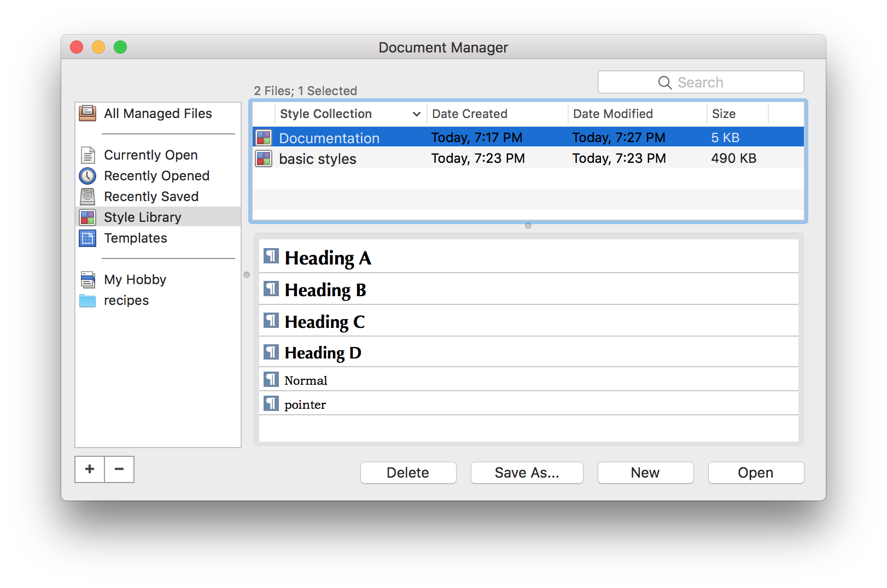The image size is (887, 588).
Task: Click the basic styles collection icon
Action: [x=264, y=158]
